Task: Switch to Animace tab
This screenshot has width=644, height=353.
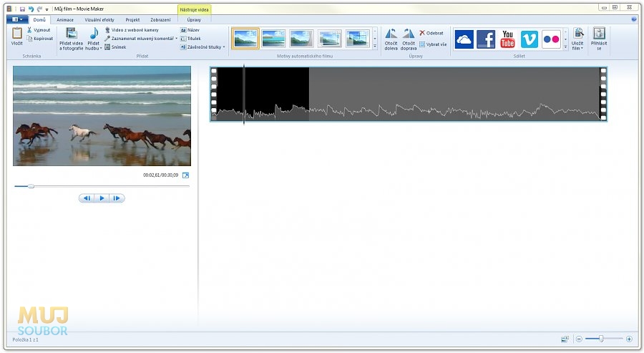Action: click(65, 20)
